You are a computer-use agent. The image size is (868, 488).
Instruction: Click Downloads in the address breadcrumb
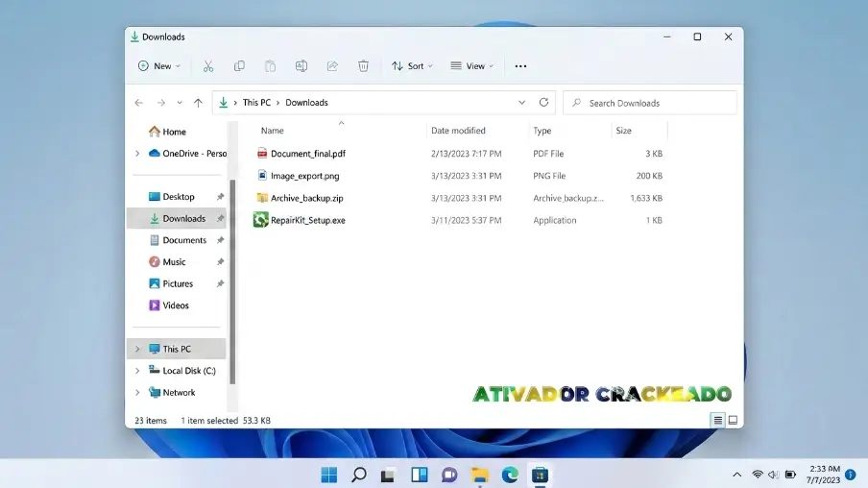tap(306, 103)
